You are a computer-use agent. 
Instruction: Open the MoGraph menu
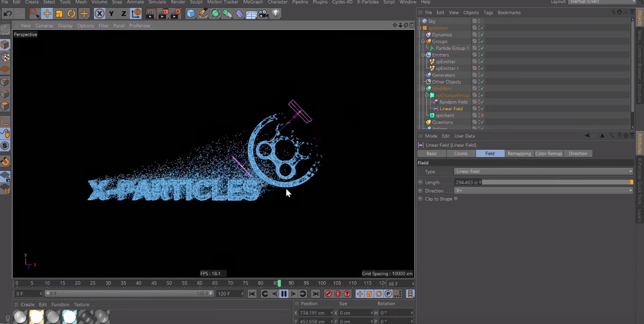(x=253, y=2)
